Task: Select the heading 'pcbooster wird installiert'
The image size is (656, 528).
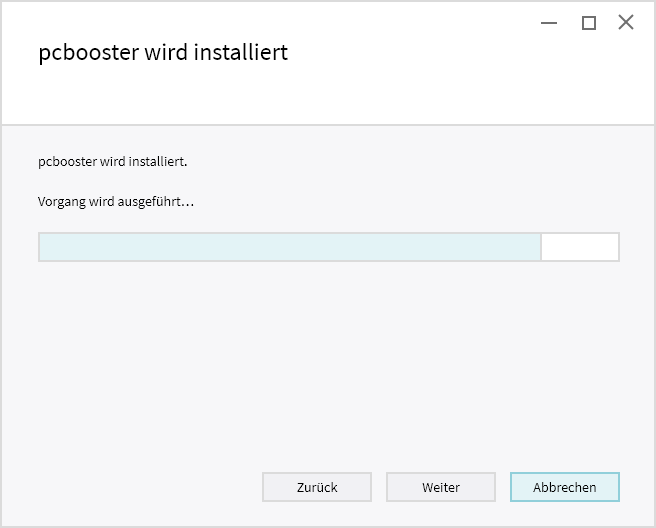Action: [163, 52]
